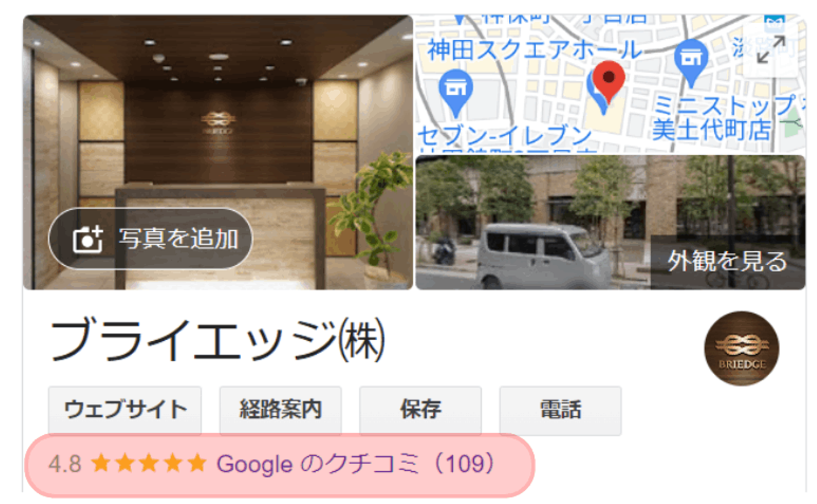The width and height of the screenshot is (817, 504).
Task: Click the five star rating icons
Action: (149, 463)
